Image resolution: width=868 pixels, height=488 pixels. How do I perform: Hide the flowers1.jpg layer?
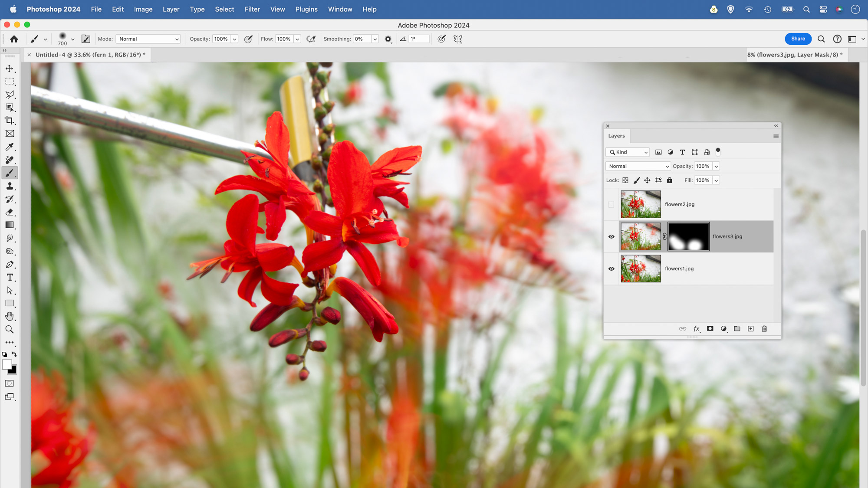pos(611,269)
